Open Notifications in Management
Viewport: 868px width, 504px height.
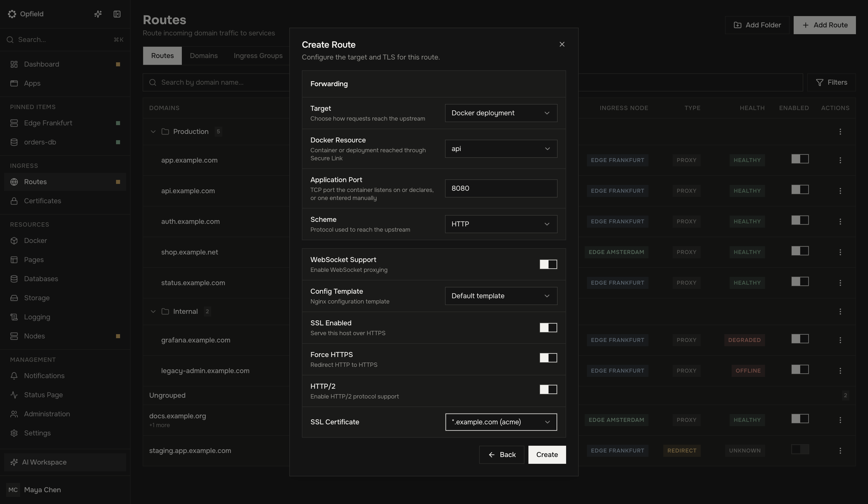(65, 376)
